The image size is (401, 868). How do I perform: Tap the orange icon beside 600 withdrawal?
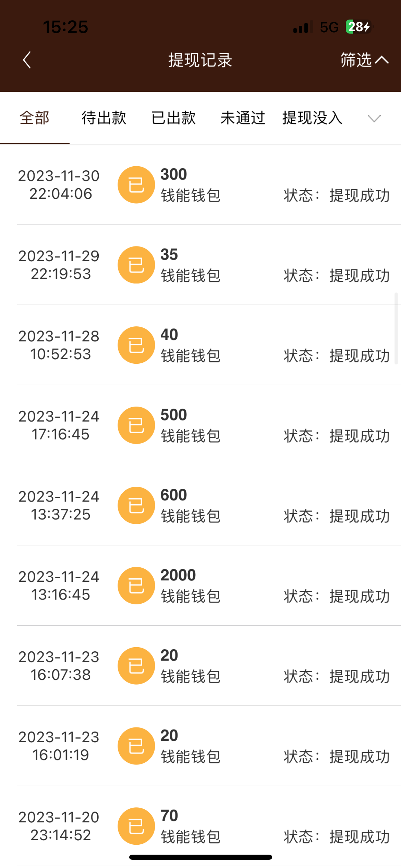pos(136,505)
